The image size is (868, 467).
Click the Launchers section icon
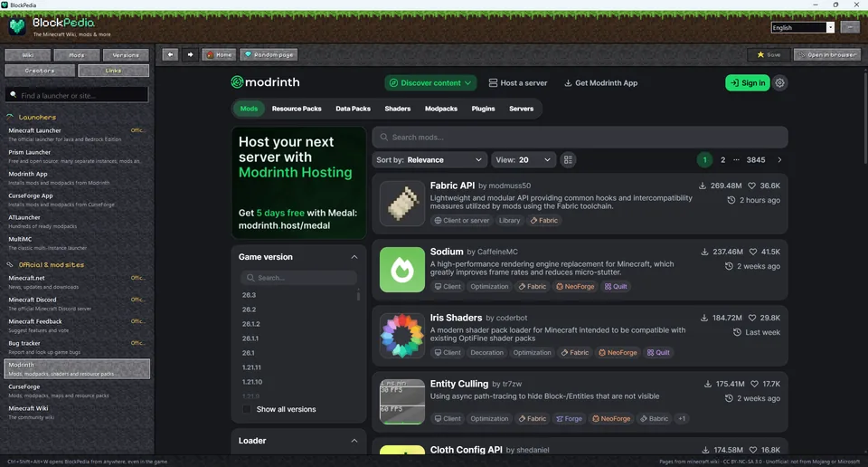10,117
